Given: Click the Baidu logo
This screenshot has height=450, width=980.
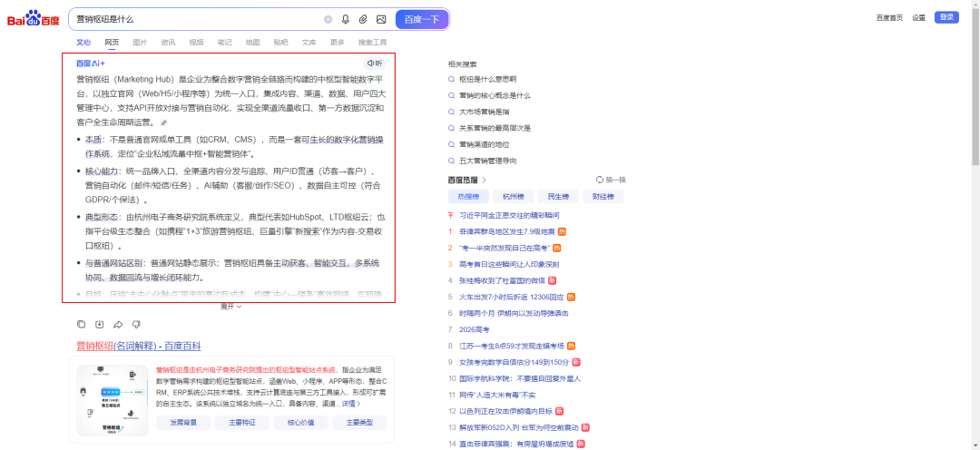Looking at the screenshot, I should 34,19.
